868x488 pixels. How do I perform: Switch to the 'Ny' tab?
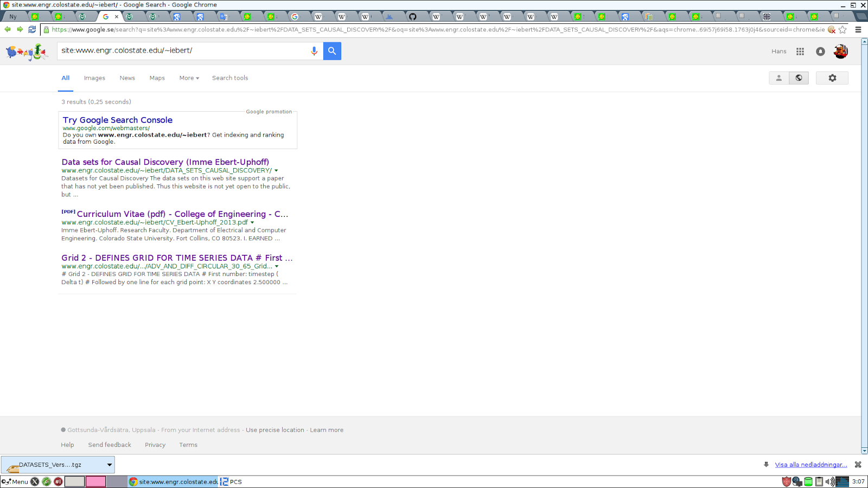(x=13, y=17)
